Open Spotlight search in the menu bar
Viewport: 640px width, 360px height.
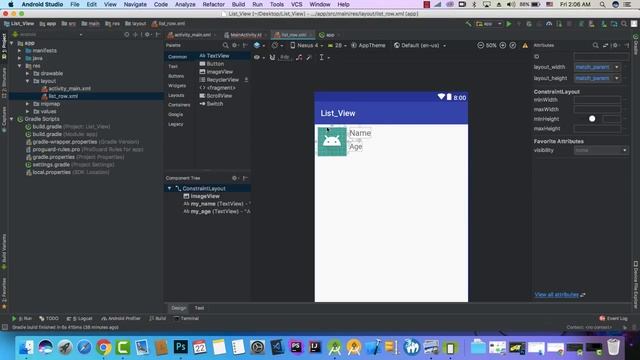pos(602,4)
